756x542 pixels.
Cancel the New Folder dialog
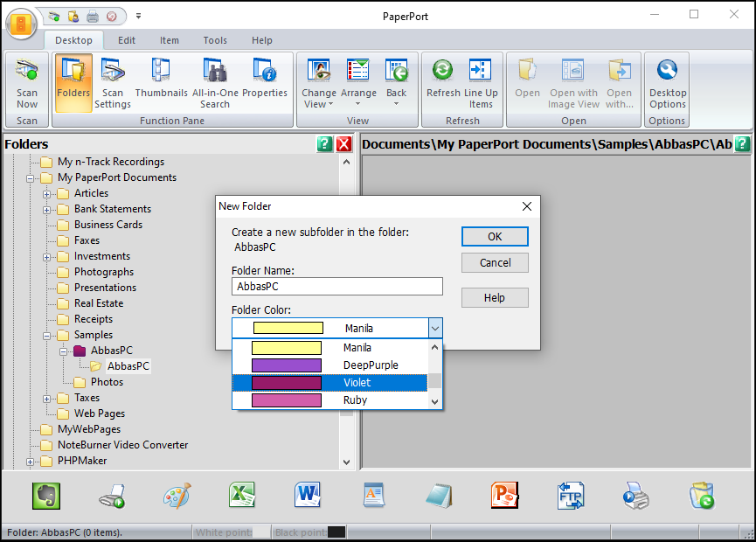(x=495, y=263)
